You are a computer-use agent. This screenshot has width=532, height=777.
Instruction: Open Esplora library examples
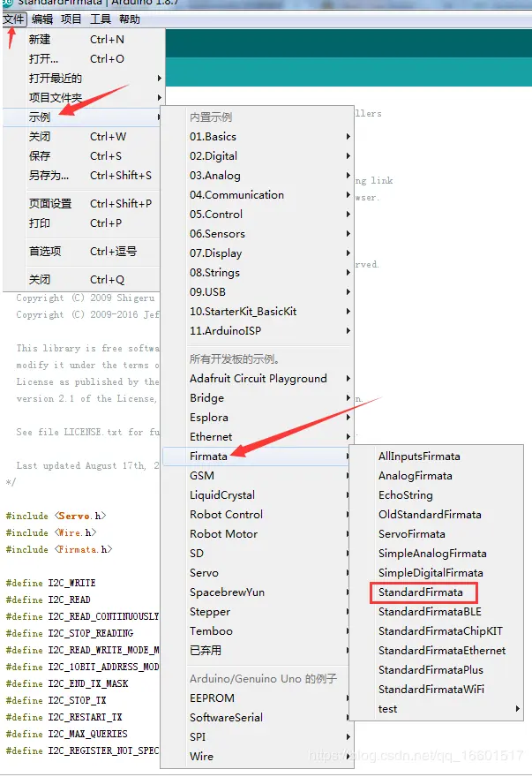(257, 418)
